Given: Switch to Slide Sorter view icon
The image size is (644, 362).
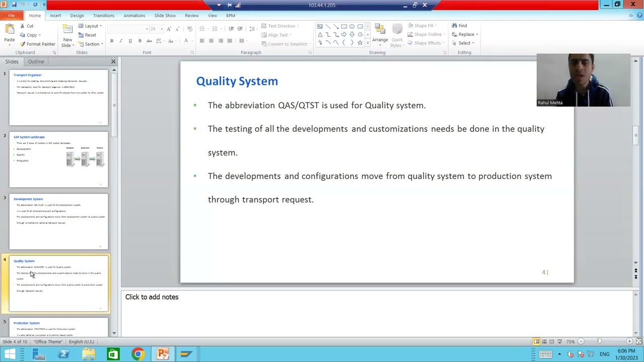Looking at the screenshot, I should (x=544, y=342).
